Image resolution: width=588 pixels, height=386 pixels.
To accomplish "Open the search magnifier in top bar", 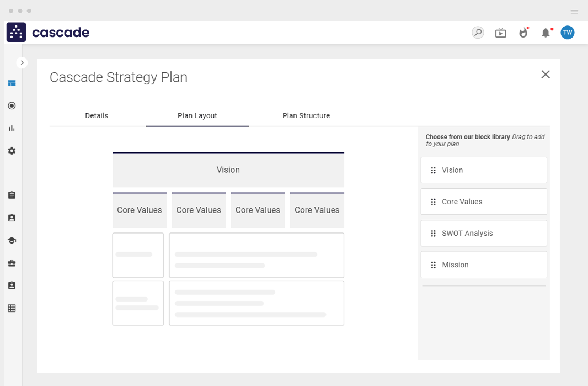I will (477, 33).
